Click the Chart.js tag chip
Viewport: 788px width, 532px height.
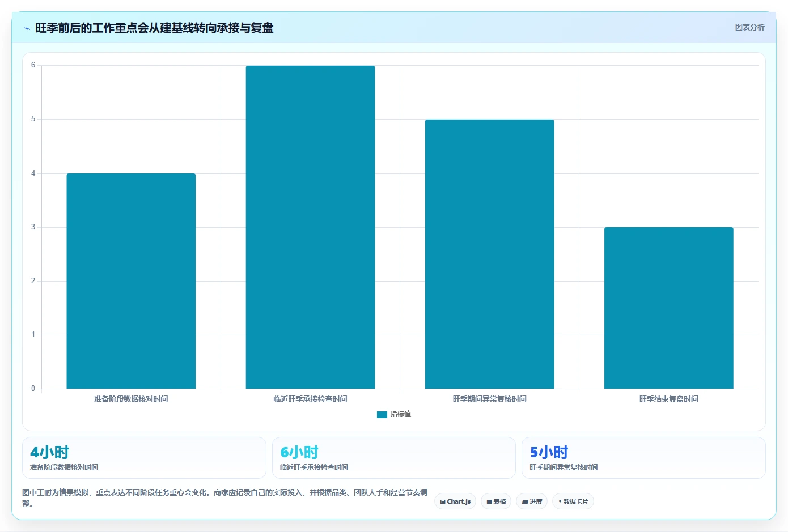455,501
